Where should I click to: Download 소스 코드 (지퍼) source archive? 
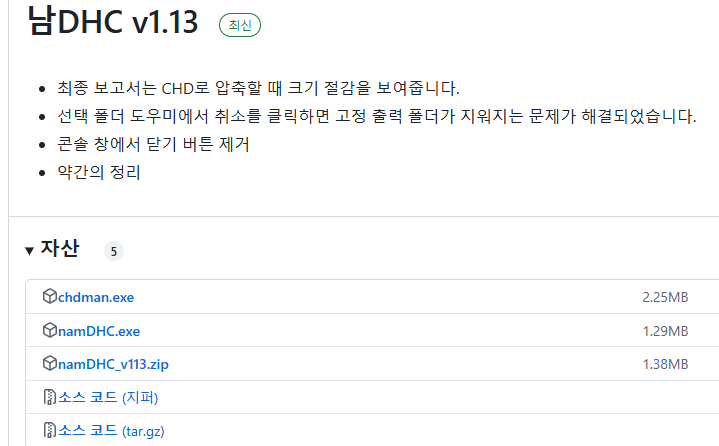click(x=108, y=398)
